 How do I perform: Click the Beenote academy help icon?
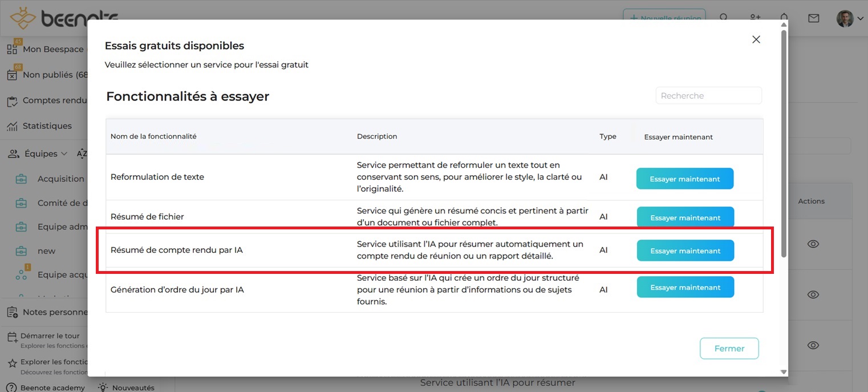click(11, 387)
